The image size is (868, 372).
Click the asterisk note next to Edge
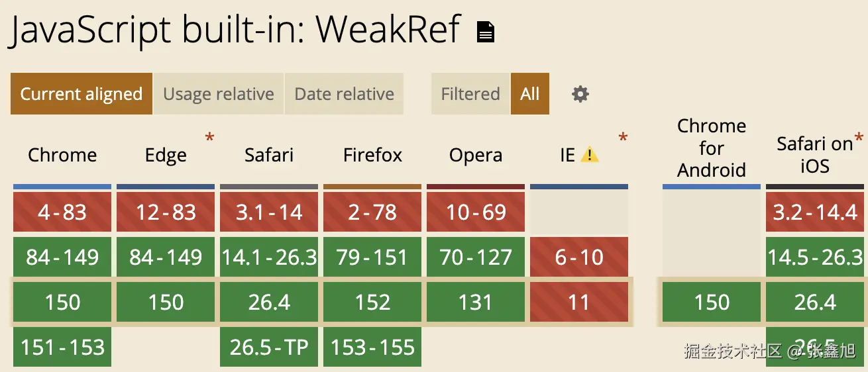click(x=209, y=138)
